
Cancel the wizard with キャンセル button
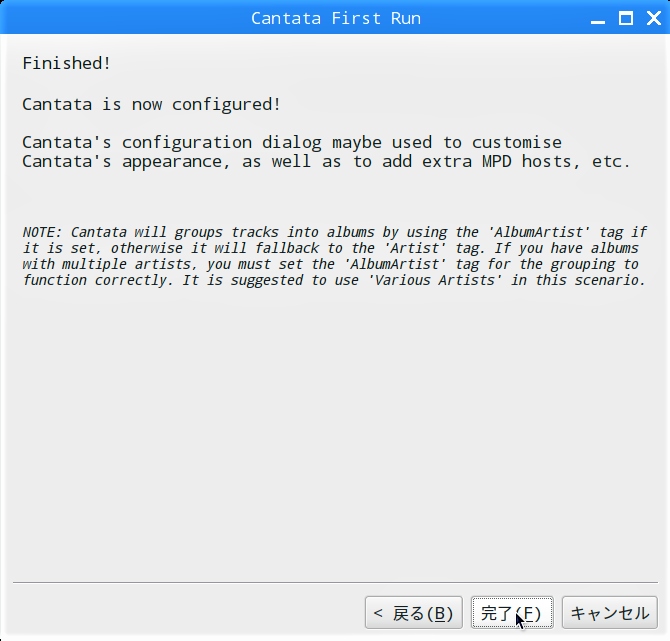[x=610, y=613]
